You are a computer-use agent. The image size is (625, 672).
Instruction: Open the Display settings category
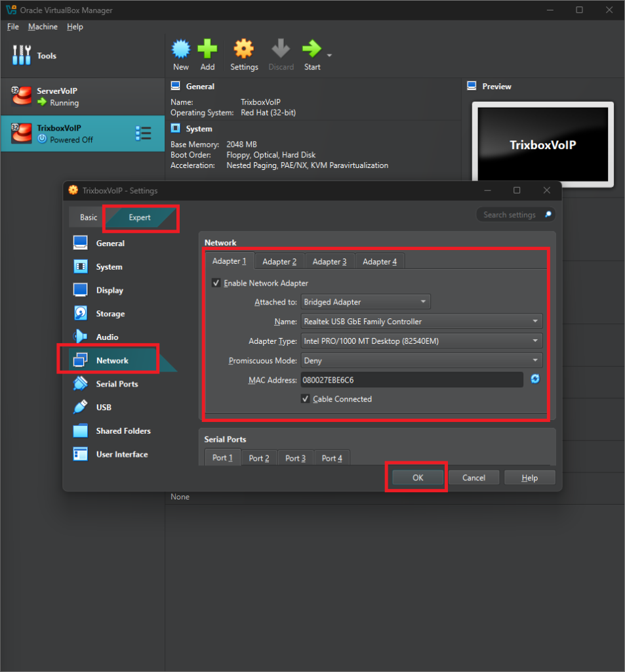click(110, 290)
